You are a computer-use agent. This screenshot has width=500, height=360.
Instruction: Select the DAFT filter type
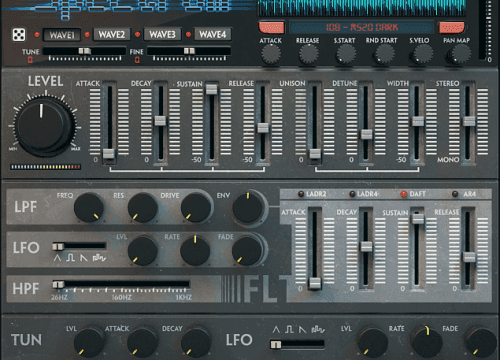(413, 194)
